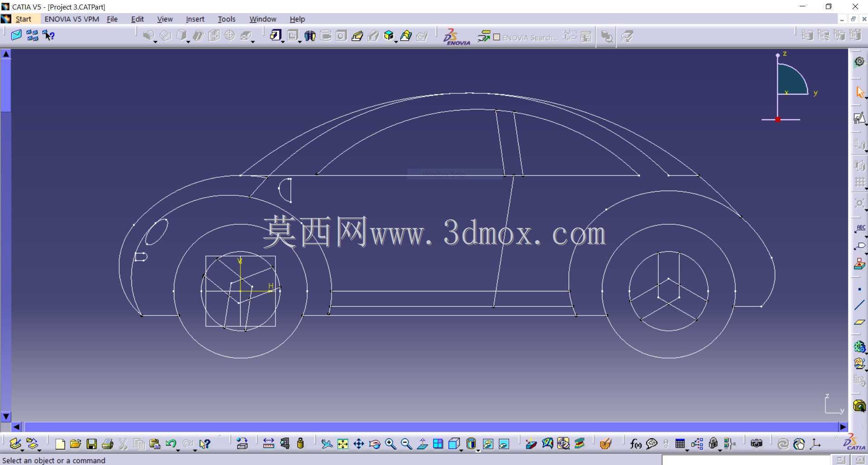868x465 pixels.
Task: Save the part with the floppy icon
Action: tap(92, 444)
